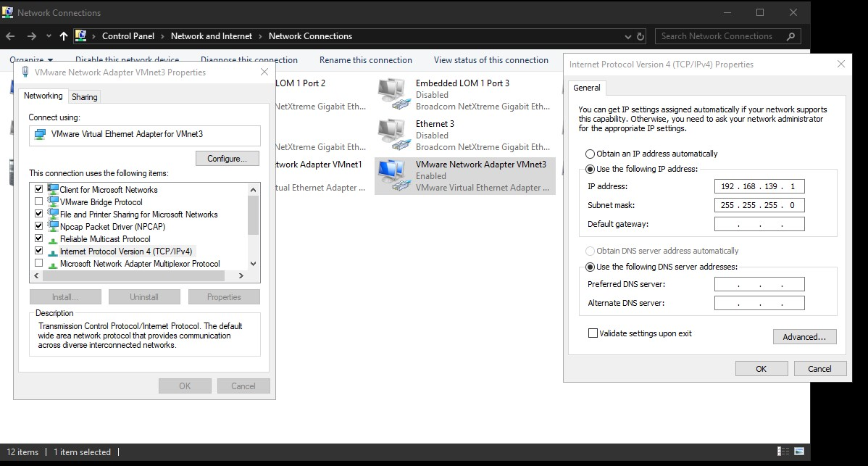Viewport: 868px width, 466px height.
Task: Click Rename this connection in toolbar
Action: point(365,59)
